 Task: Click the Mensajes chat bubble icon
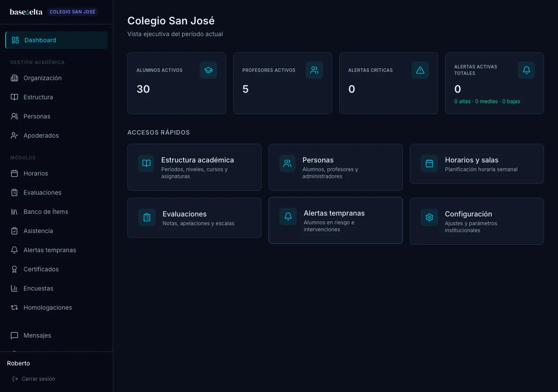pos(14,335)
